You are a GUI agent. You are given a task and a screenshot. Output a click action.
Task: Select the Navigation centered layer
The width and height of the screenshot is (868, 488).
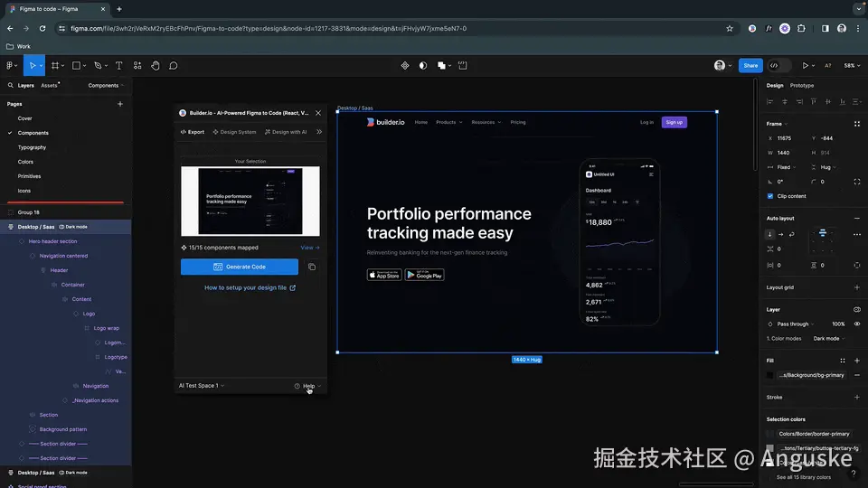[65, 256]
